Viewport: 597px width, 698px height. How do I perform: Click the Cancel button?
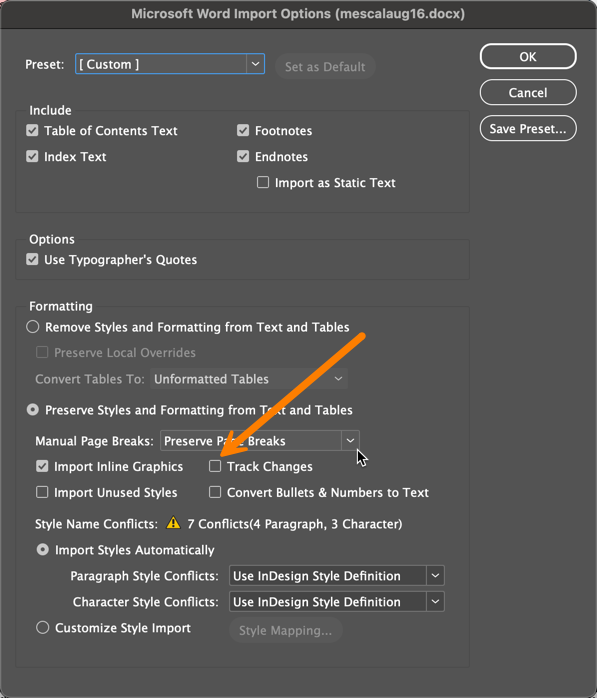(x=528, y=93)
